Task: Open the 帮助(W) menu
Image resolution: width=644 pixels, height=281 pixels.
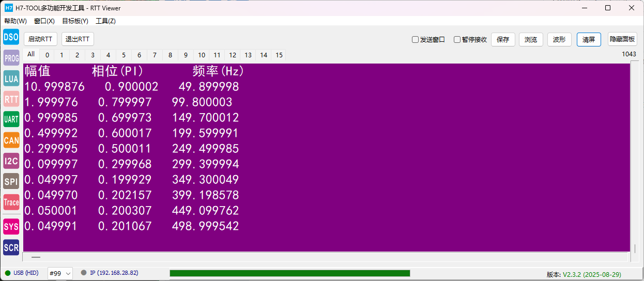Action: [x=16, y=21]
